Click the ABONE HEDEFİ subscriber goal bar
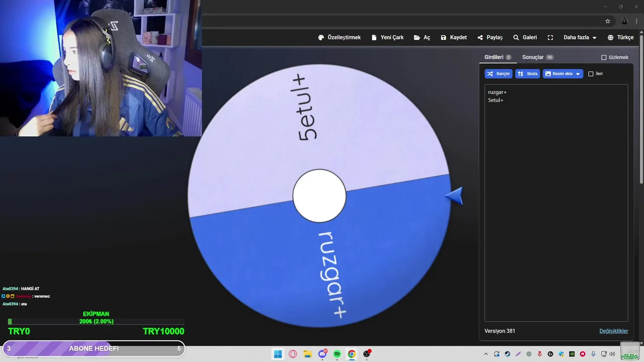This screenshot has height=362, width=644. tap(94, 348)
